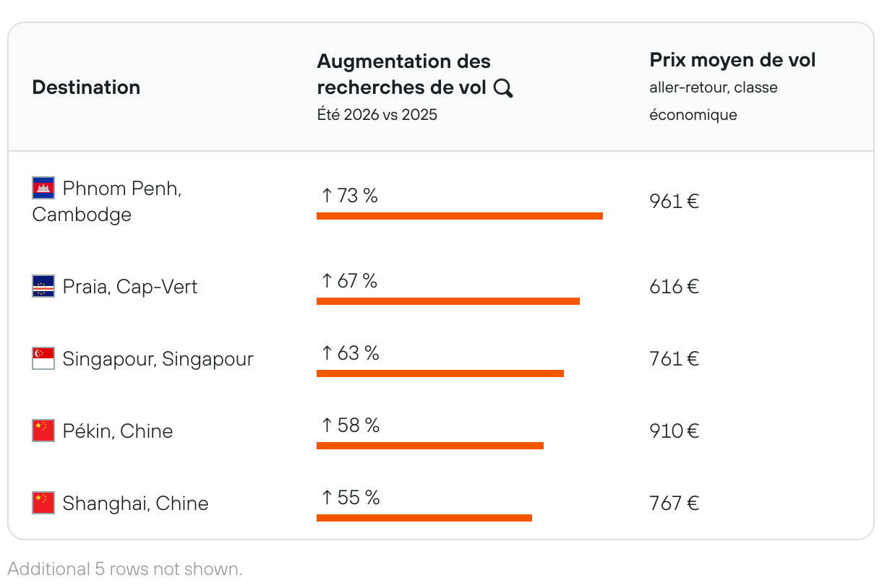Click the orange bar for 73 %
This screenshot has width=882, height=588.
[x=459, y=216]
